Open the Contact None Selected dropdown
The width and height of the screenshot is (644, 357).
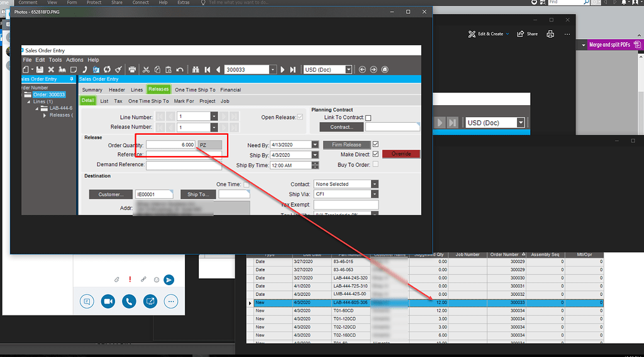coord(375,184)
